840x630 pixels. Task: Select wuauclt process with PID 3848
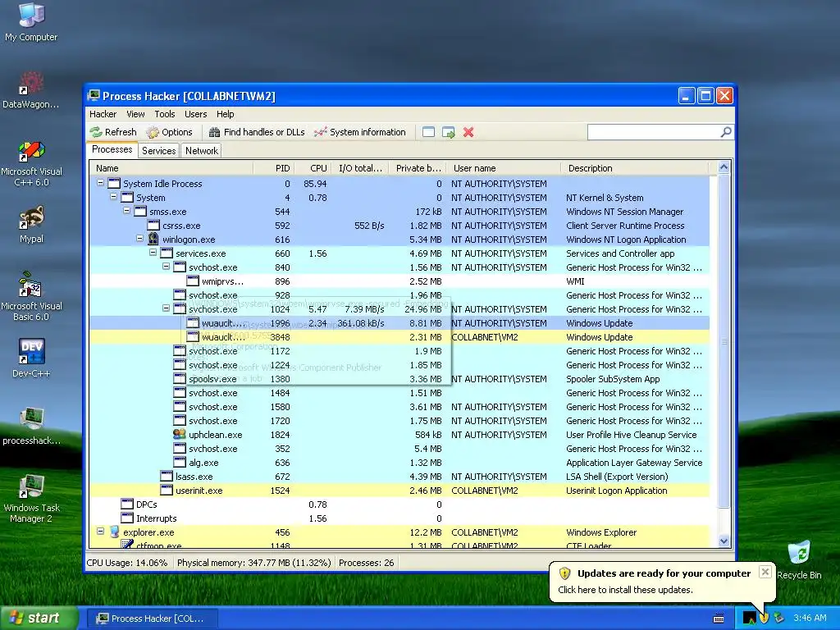click(399, 337)
